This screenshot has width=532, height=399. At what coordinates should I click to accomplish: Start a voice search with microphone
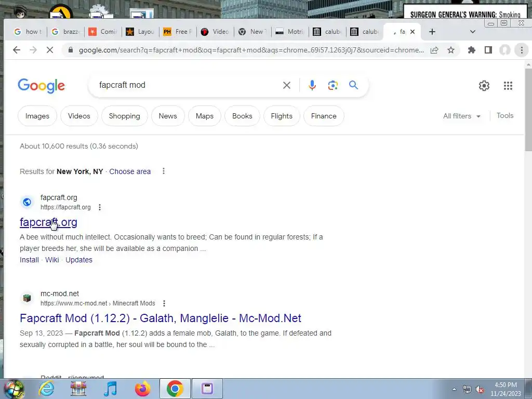click(x=312, y=85)
